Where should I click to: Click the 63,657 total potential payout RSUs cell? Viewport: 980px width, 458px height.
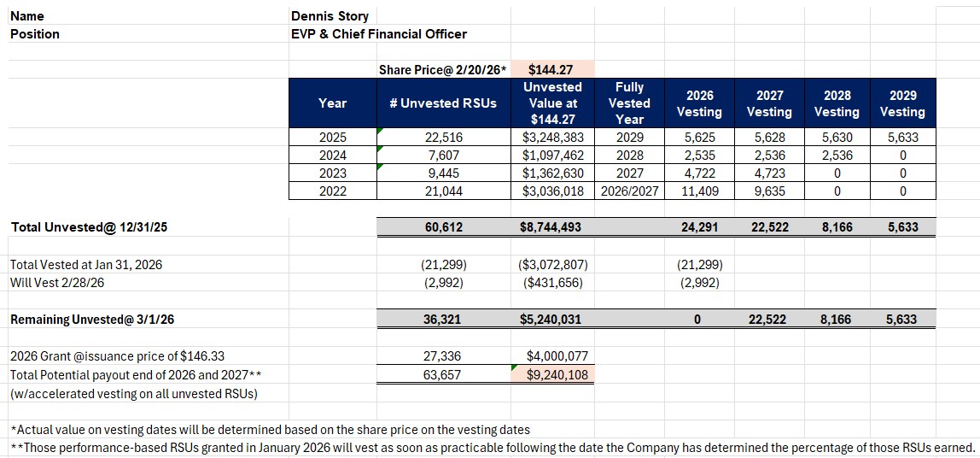[443, 374]
